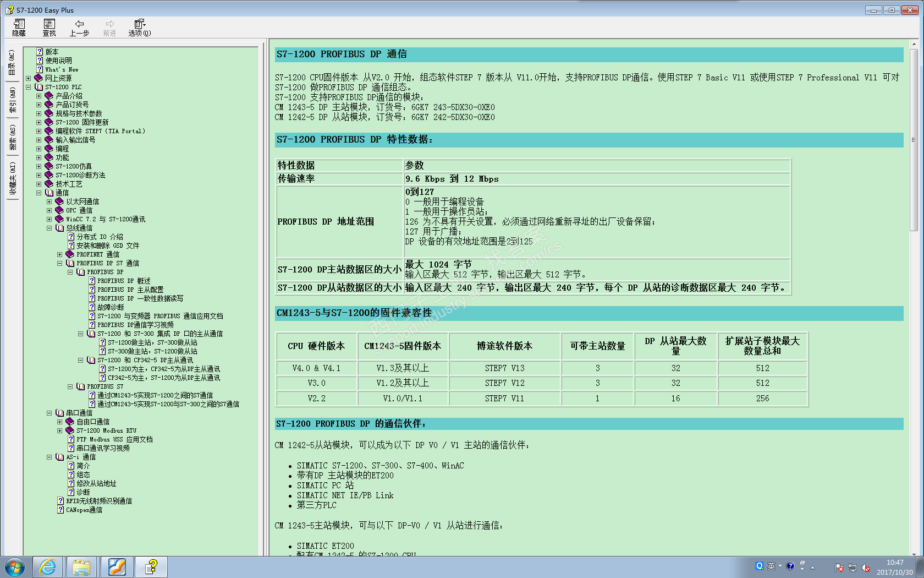Click the content pane vertical scrollbar thumb
This screenshot has height=578, width=924.
point(914,140)
